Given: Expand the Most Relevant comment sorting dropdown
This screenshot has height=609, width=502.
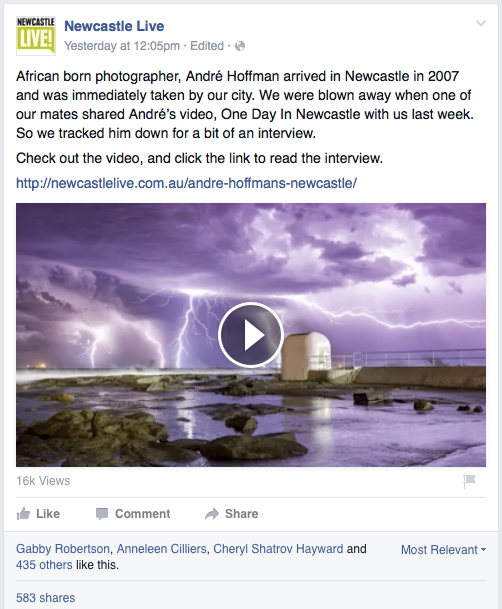Looking at the screenshot, I should [x=443, y=550].
